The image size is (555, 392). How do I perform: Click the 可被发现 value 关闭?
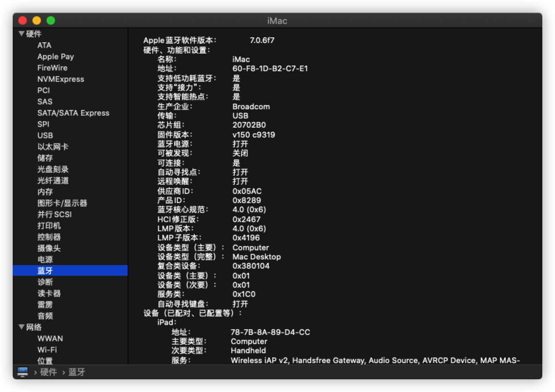(240, 153)
